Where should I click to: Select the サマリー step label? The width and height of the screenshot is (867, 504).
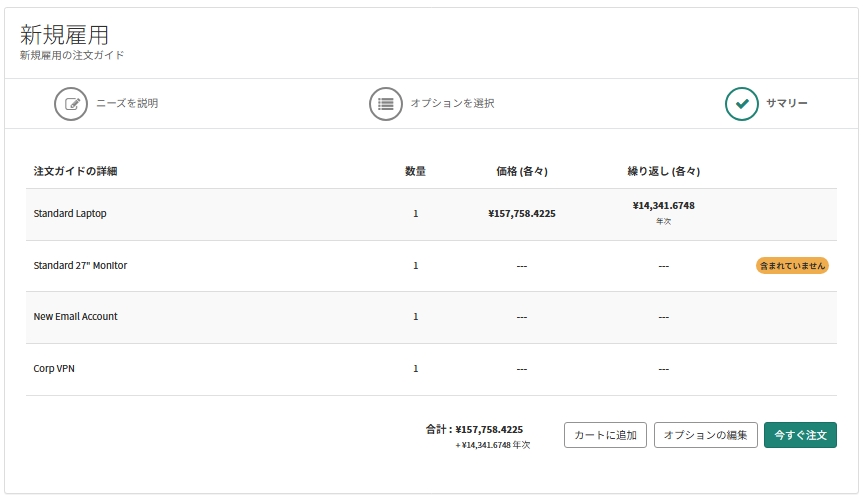pyautogui.click(x=787, y=103)
